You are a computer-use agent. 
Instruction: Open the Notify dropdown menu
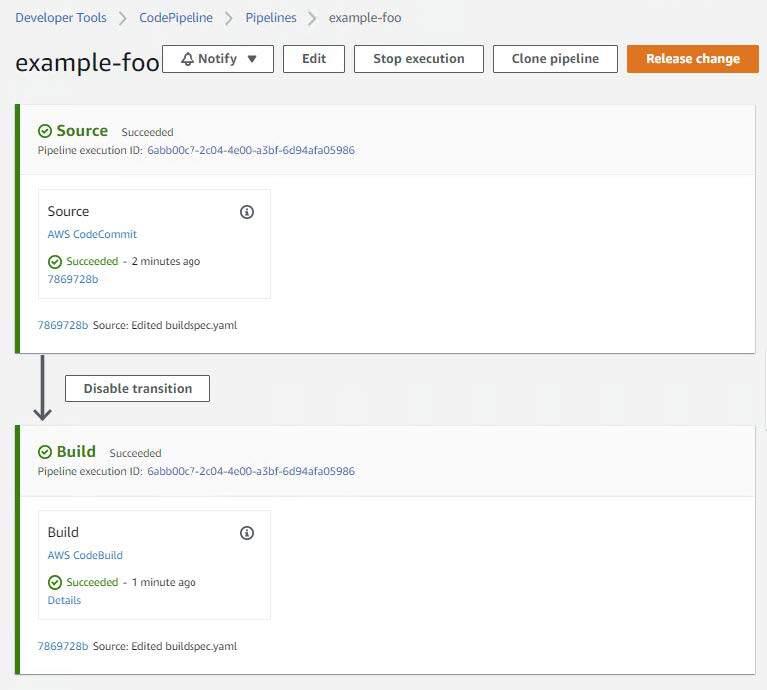click(x=218, y=59)
